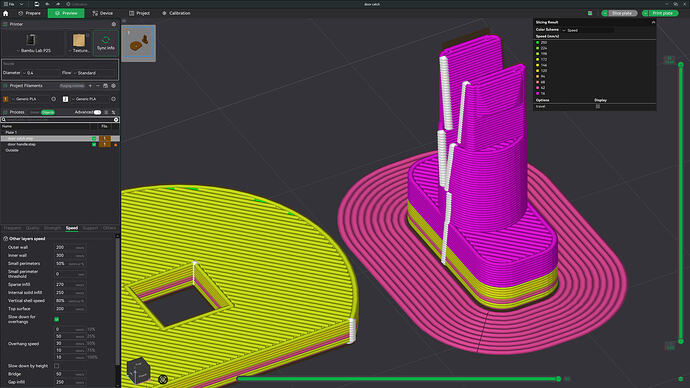This screenshot has width=690, height=388.
Task: Add a filament with the plus icon
Action: tap(90, 86)
